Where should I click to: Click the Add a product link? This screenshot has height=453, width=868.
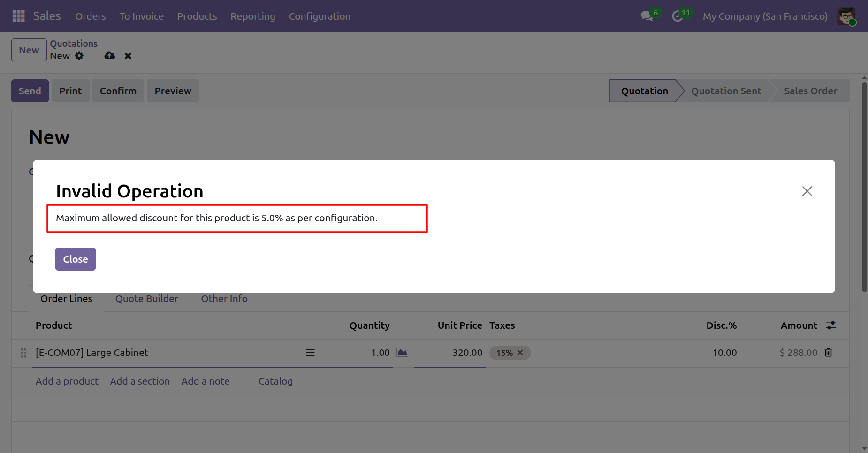point(67,381)
